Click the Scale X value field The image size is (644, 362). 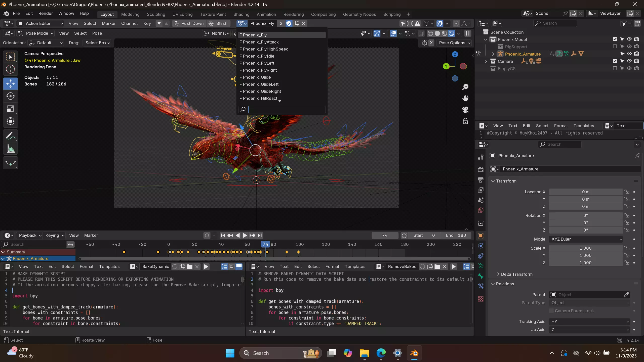586,248
